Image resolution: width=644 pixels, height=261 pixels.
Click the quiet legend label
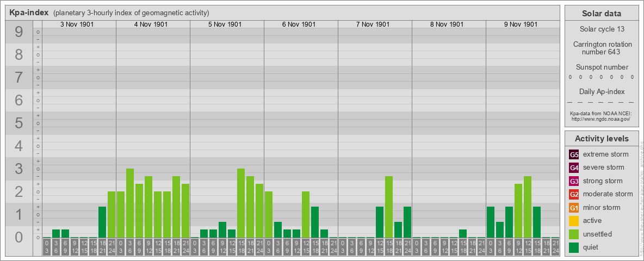click(591, 247)
